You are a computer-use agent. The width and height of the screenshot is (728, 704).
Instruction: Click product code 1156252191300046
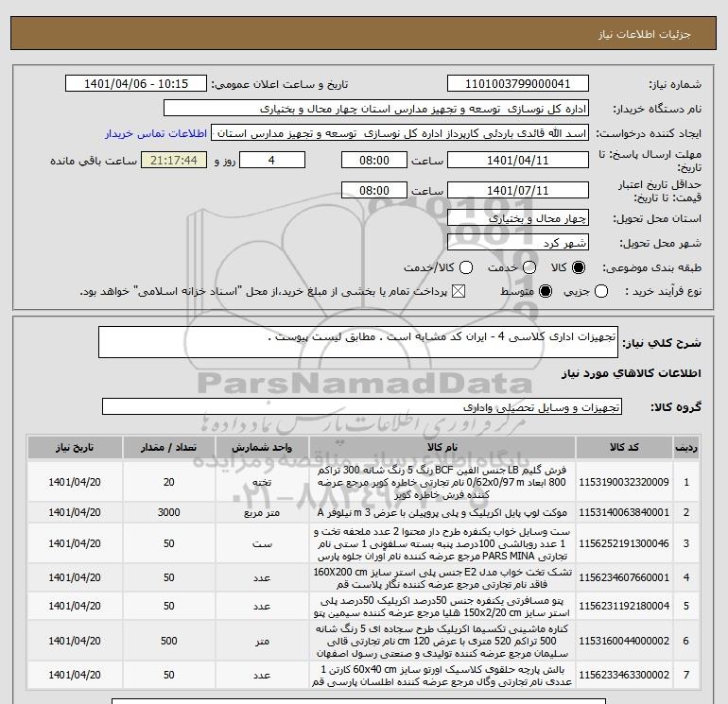tap(624, 543)
